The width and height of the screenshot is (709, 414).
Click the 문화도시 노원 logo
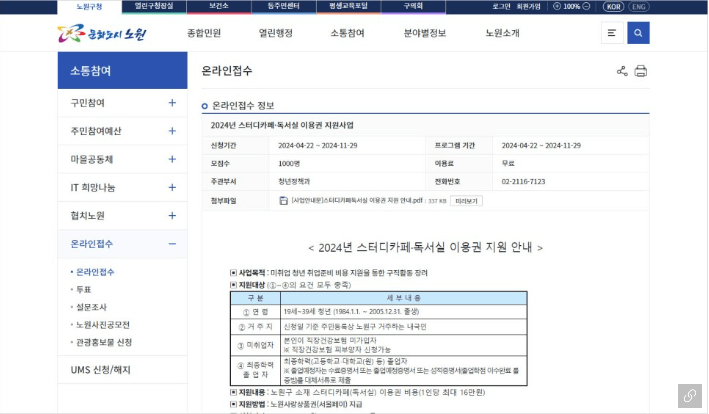102,33
